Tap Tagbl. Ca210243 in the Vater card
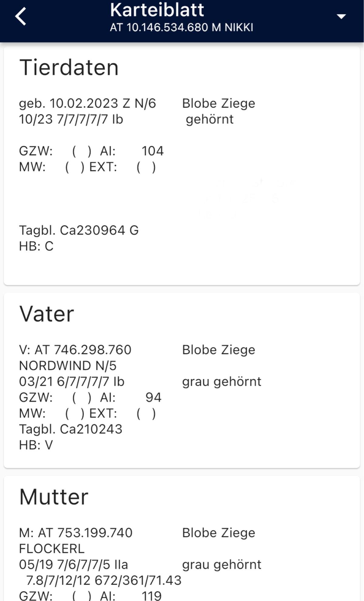 pos(71,429)
